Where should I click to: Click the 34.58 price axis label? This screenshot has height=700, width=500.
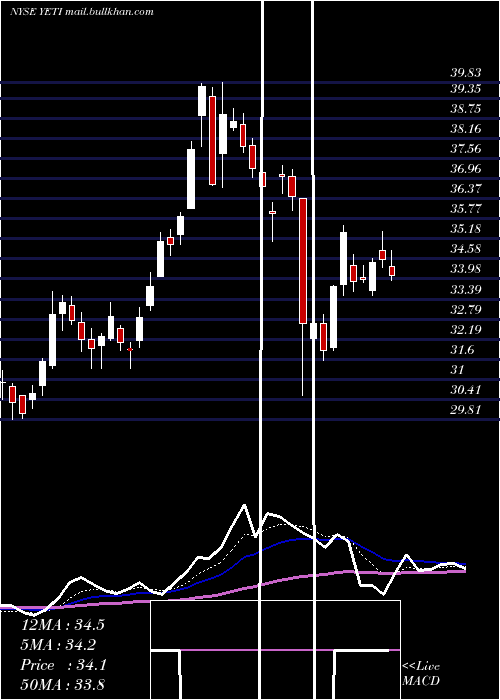pyautogui.click(x=465, y=249)
